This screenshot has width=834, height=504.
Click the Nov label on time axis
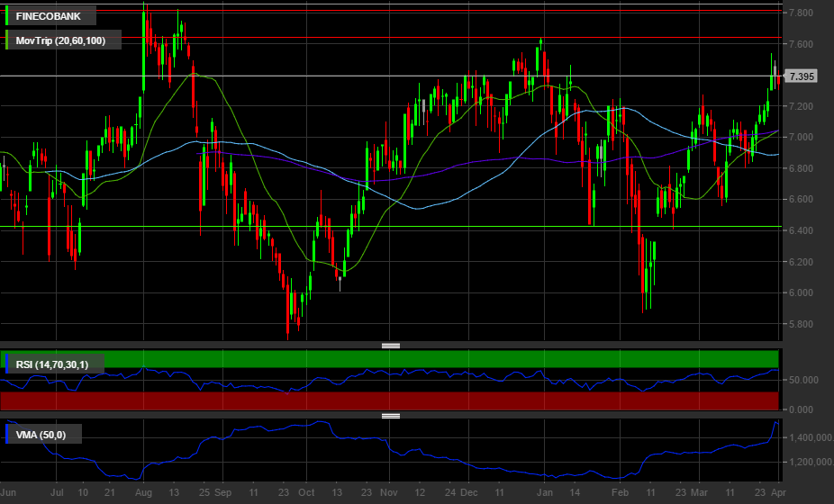(388, 493)
